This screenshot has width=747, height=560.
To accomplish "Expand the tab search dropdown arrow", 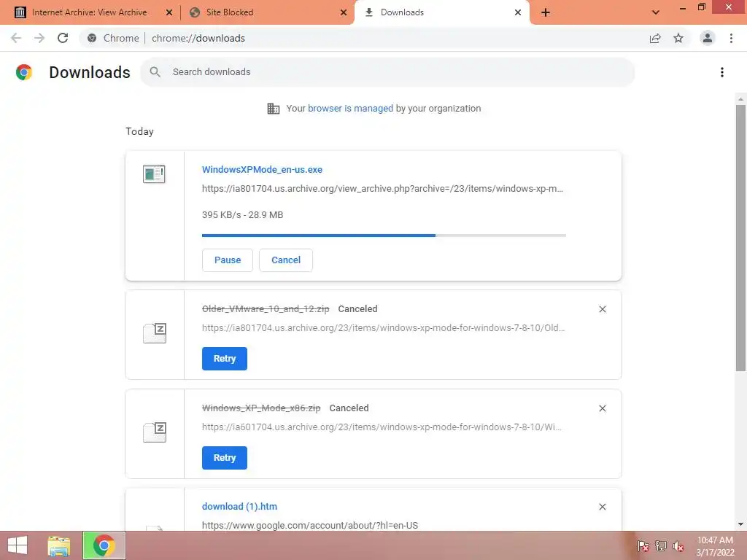I will click(656, 12).
